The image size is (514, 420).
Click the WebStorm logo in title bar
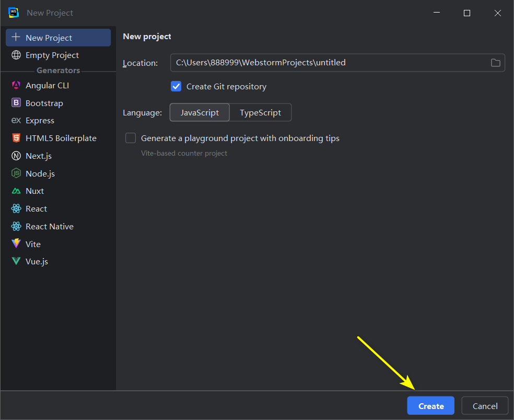pyautogui.click(x=14, y=13)
